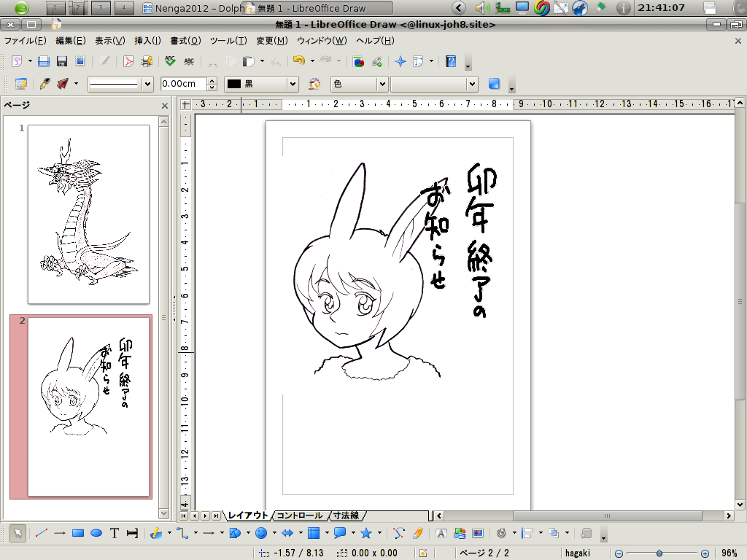
Task: Open the ツール(T) menu
Action: click(x=228, y=41)
